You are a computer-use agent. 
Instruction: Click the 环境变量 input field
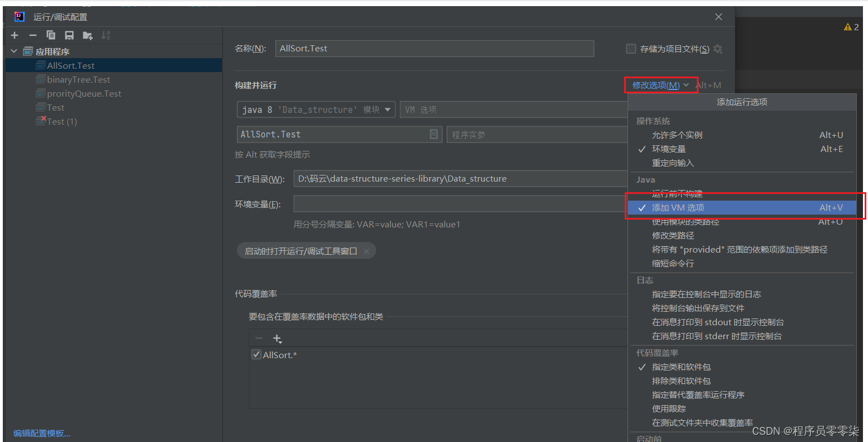[x=461, y=205]
